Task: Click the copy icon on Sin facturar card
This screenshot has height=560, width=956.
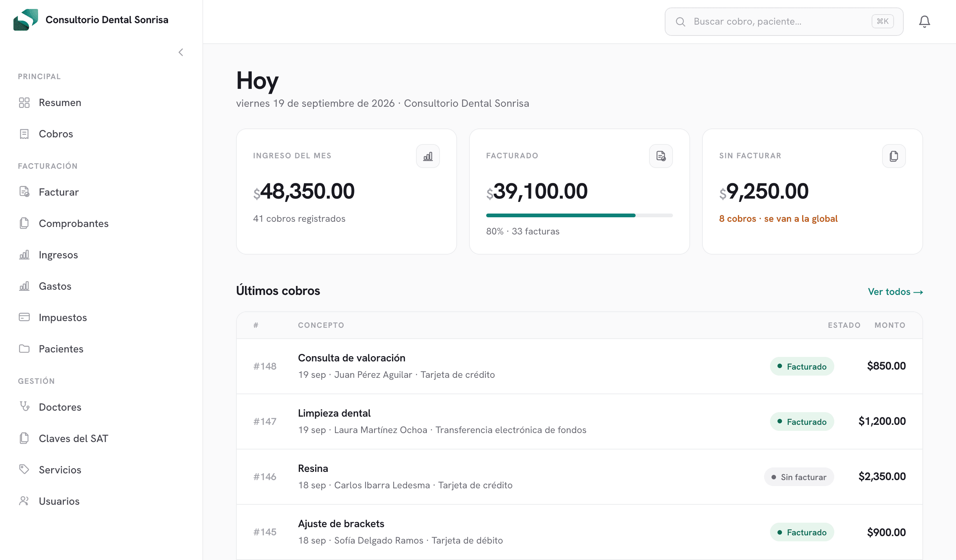Action: point(894,156)
